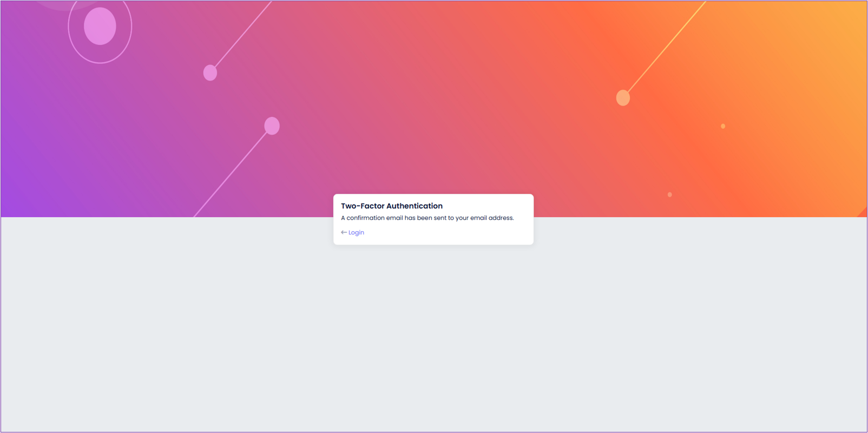This screenshot has width=868, height=433.
Task: Click the confirmation email sent message
Action: coord(427,218)
